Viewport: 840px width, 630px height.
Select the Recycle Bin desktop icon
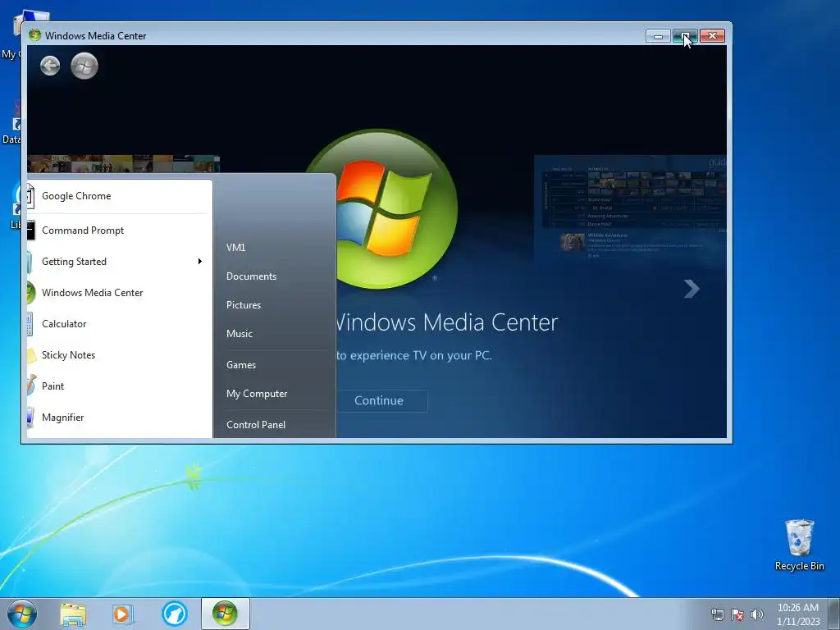pyautogui.click(x=799, y=545)
